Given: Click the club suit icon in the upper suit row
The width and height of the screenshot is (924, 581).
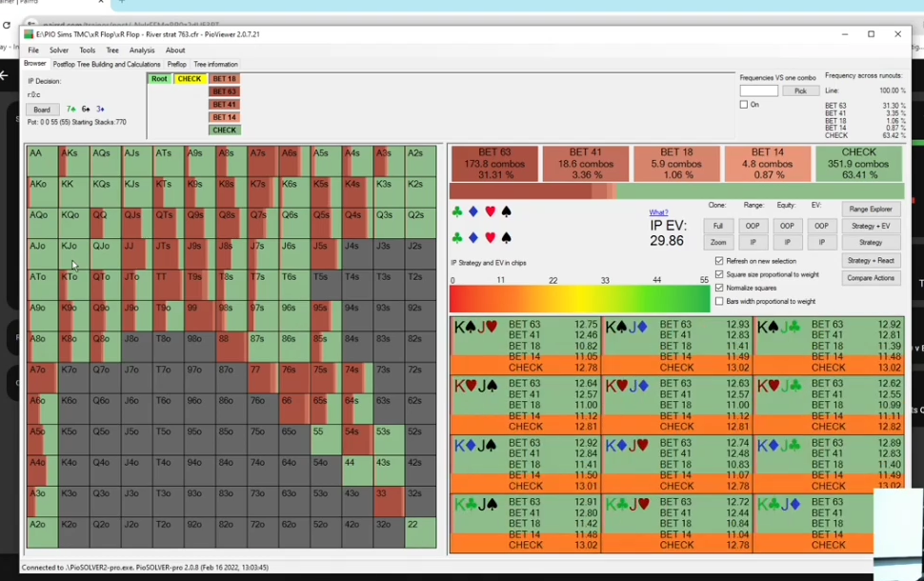Looking at the screenshot, I should click(456, 211).
